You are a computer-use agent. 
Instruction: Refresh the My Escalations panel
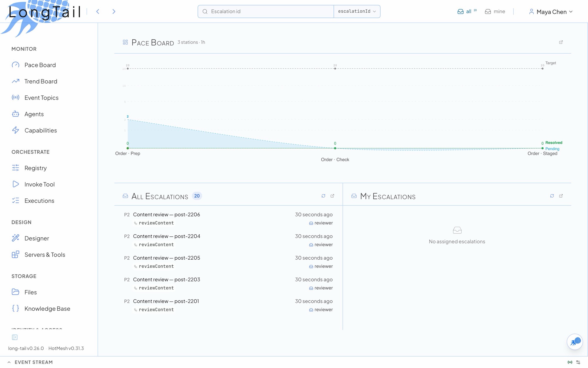(552, 196)
